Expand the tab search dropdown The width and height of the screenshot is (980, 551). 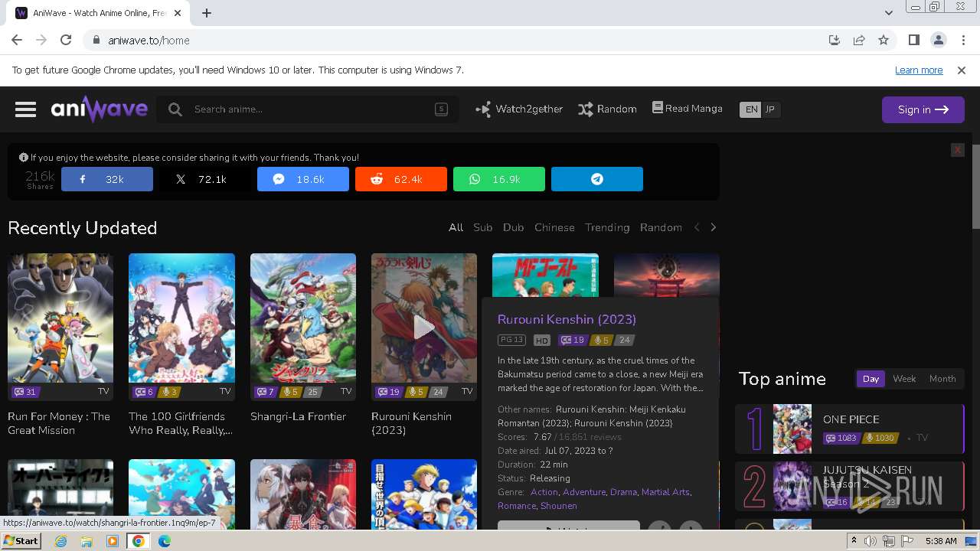(889, 13)
